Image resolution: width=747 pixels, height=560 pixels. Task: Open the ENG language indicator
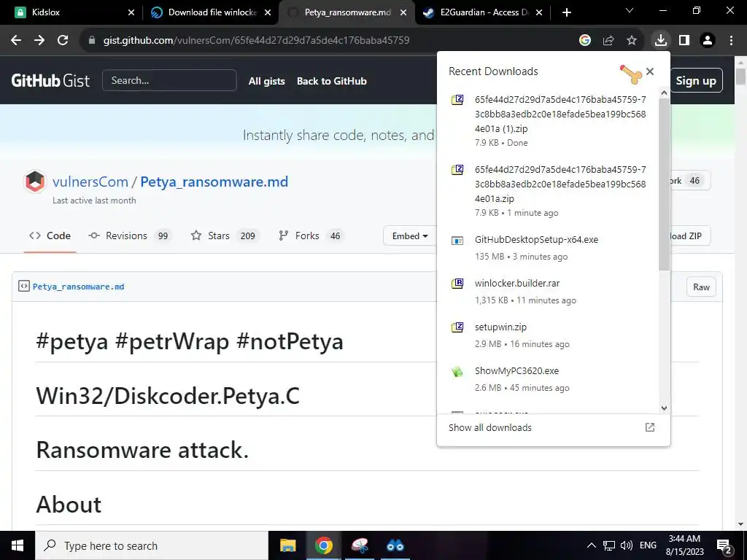point(648,545)
